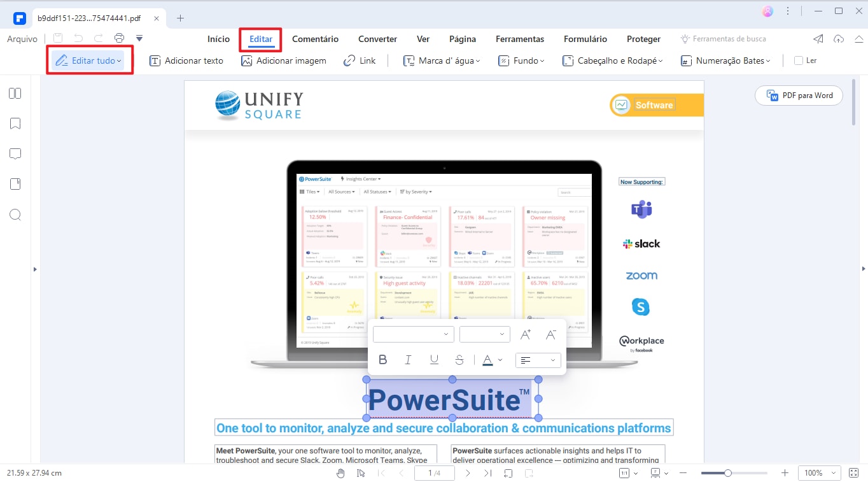Collapse the ribbon with the up arrow
Viewport: 868px width, 482px height.
click(x=858, y=39)
